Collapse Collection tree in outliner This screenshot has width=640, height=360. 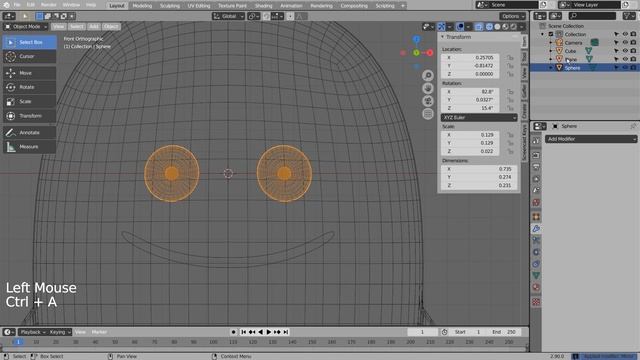(x=542, y=34)
